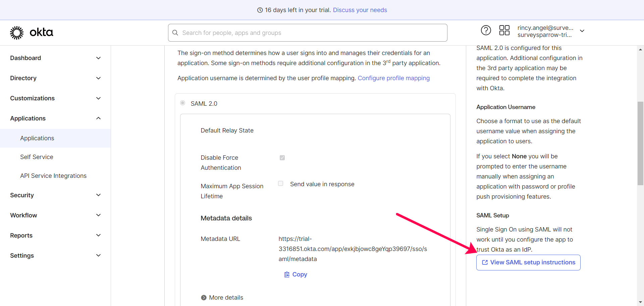Click the clipboard icon next to Copy

(x=287, y=275)
